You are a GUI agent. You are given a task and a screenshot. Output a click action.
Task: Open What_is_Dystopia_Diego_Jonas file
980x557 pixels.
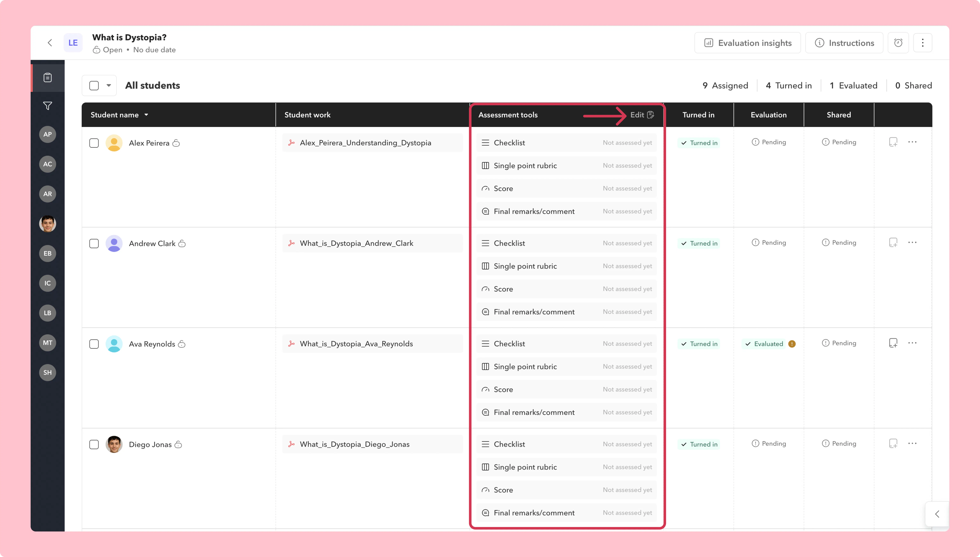(x=373, y=444)
